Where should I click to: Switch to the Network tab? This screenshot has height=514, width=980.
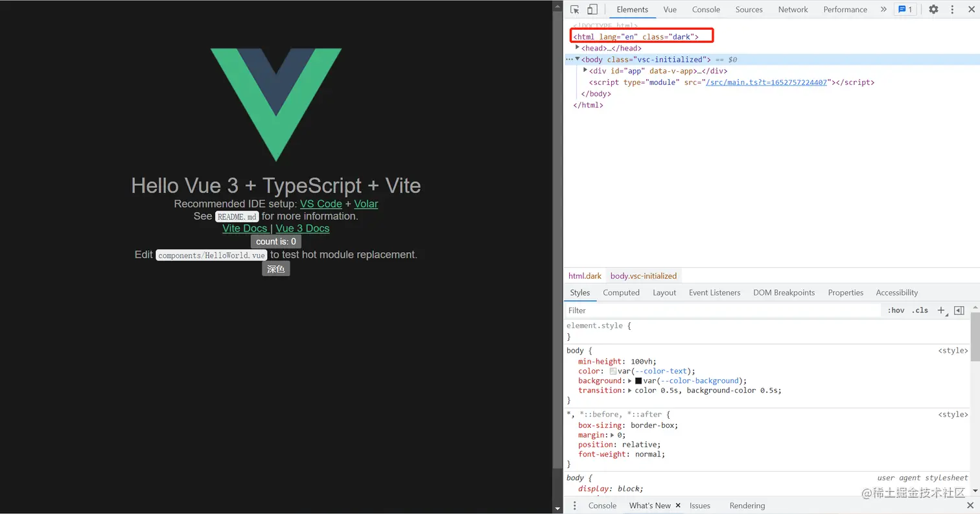[x=793, y=10]
